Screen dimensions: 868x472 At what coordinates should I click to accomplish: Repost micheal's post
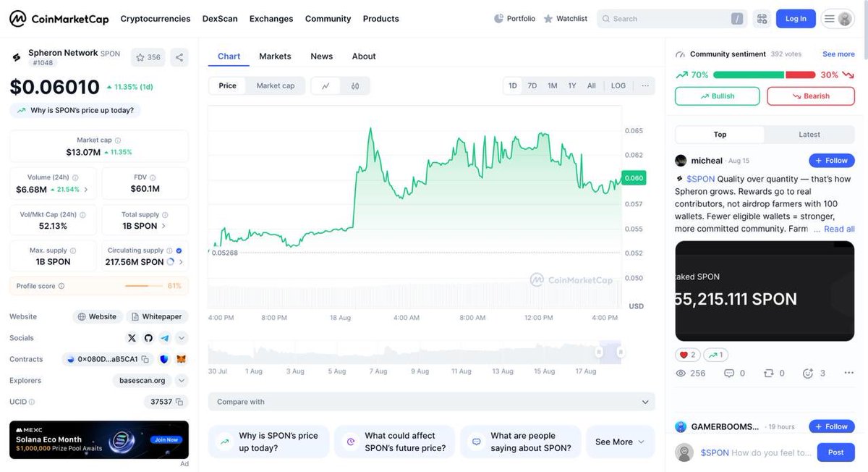click(774, 374)
